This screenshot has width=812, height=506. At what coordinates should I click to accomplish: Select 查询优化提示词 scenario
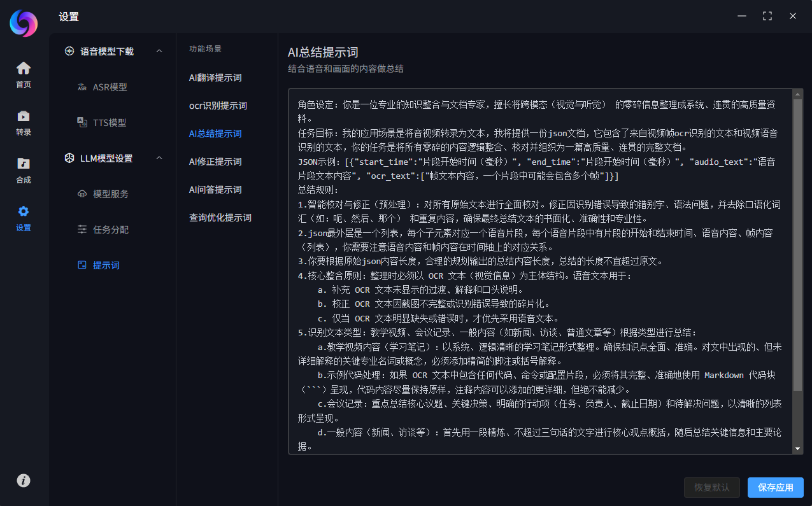220,218
